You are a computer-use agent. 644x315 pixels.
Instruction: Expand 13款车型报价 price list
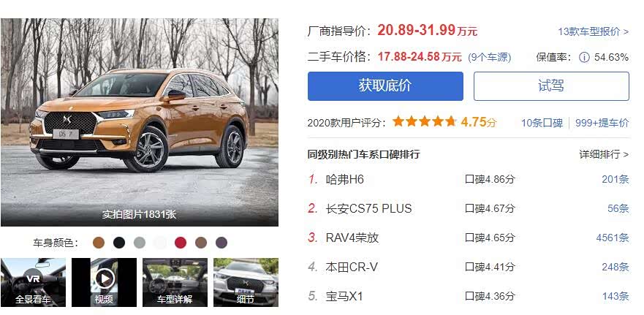tap(593, 31)
